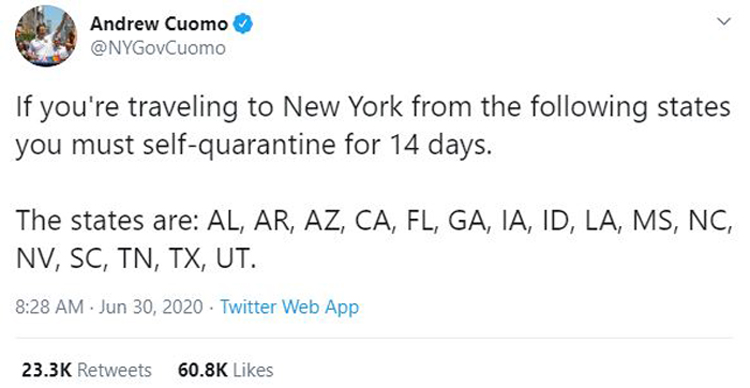Viewport: 750px width, 388px height.
Task: Click the final line "NV, SC, TN, TX, UT."
Action: (x=133, y=259)
